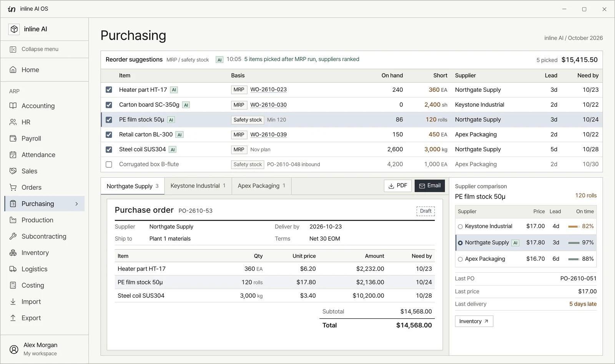Click the Draft status badge
This screenshot has width=615, height=364.
[426, 211]
